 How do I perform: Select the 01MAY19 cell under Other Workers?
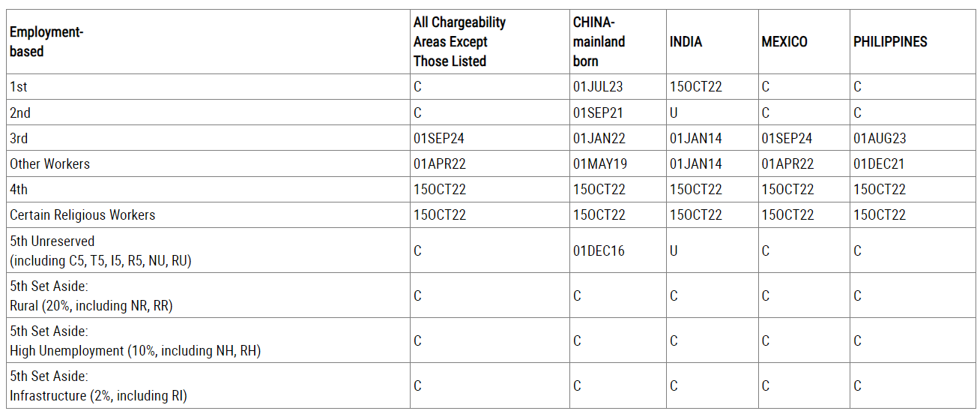pos(599,164)
